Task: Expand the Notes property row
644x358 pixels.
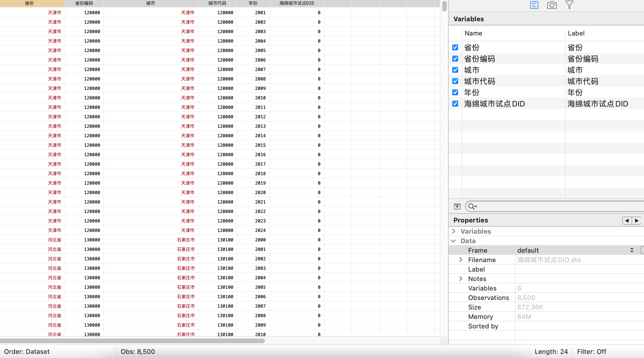Action: point(461,279)
